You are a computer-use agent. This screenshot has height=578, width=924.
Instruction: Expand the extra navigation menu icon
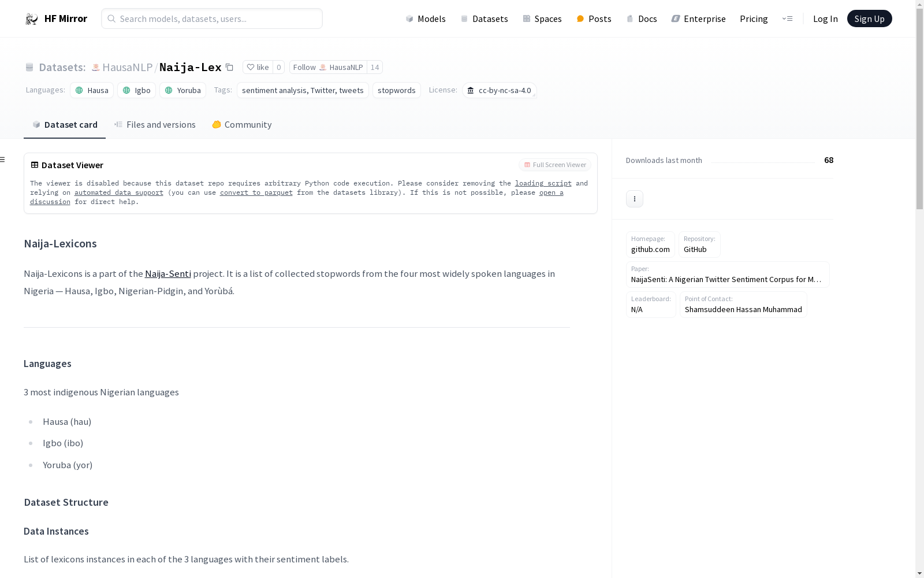click(x=787, y=18)
